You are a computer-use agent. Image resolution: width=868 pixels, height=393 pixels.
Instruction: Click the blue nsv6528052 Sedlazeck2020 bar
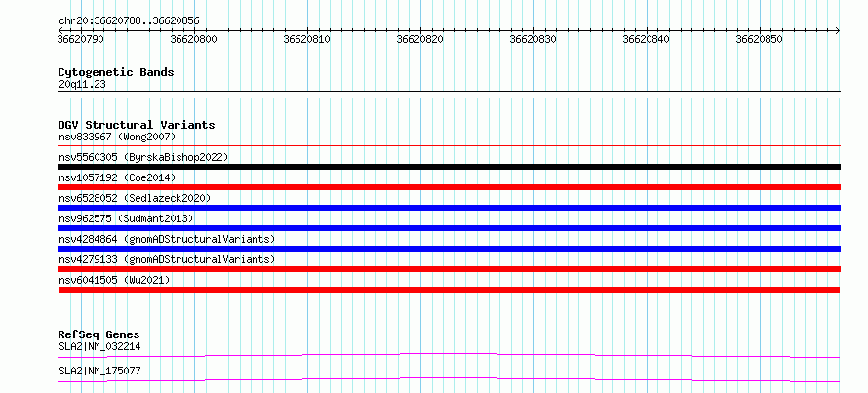pos(449,208)
